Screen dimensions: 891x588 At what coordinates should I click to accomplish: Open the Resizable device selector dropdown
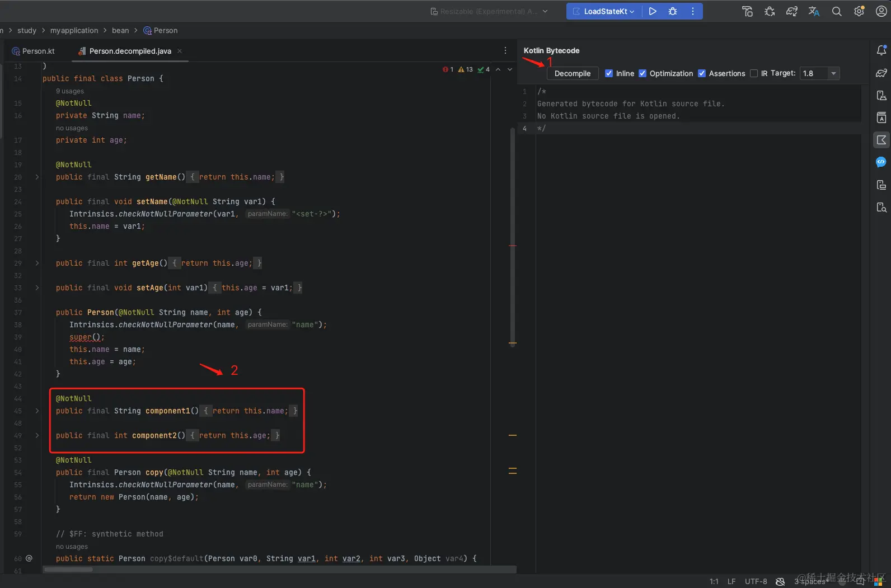pyautogui.click(x=489, y=11)
